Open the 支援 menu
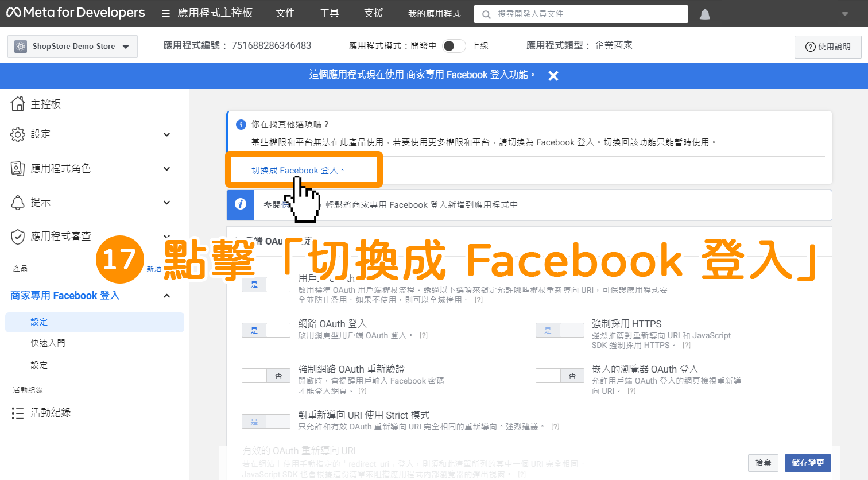 (373, 13)
